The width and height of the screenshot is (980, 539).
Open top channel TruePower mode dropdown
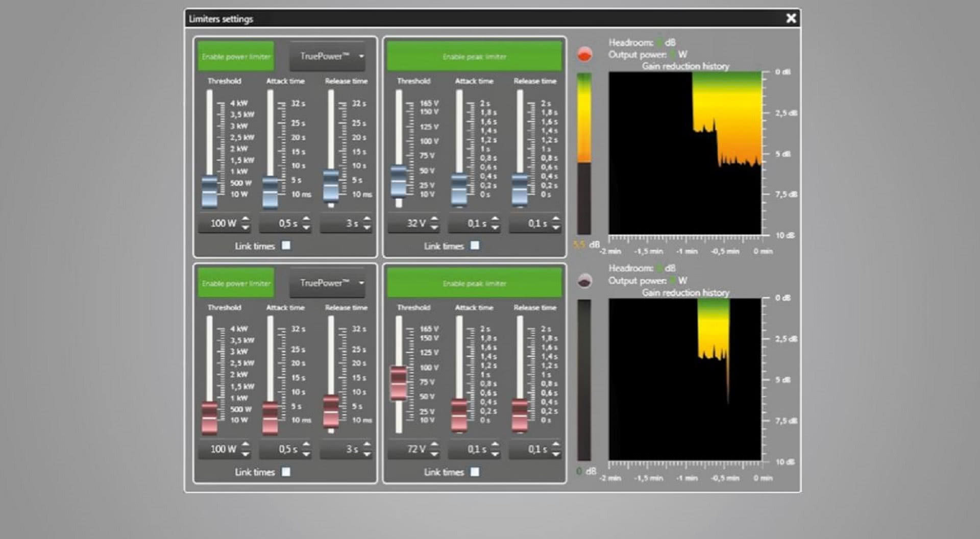(x=328, y=56)
